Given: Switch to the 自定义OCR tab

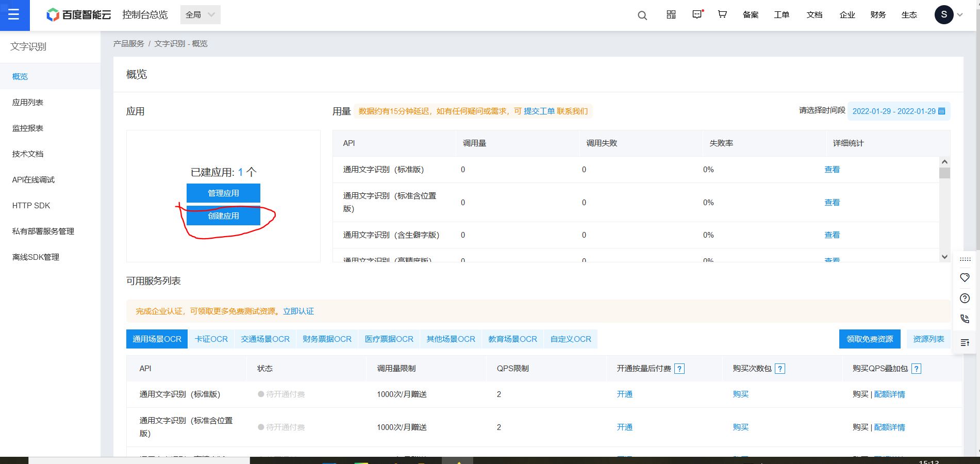Looking at the screenshot, I should [x=571, y=339].
